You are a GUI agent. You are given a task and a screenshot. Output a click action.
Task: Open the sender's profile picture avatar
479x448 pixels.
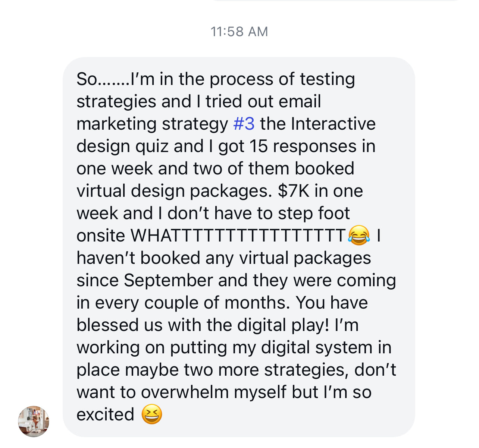pyautogui.click(x=34, y=422)
